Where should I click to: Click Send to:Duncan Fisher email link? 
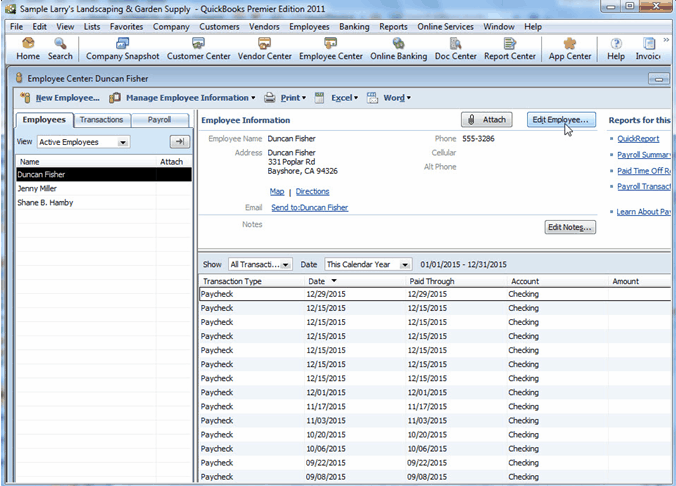(310, 207)
